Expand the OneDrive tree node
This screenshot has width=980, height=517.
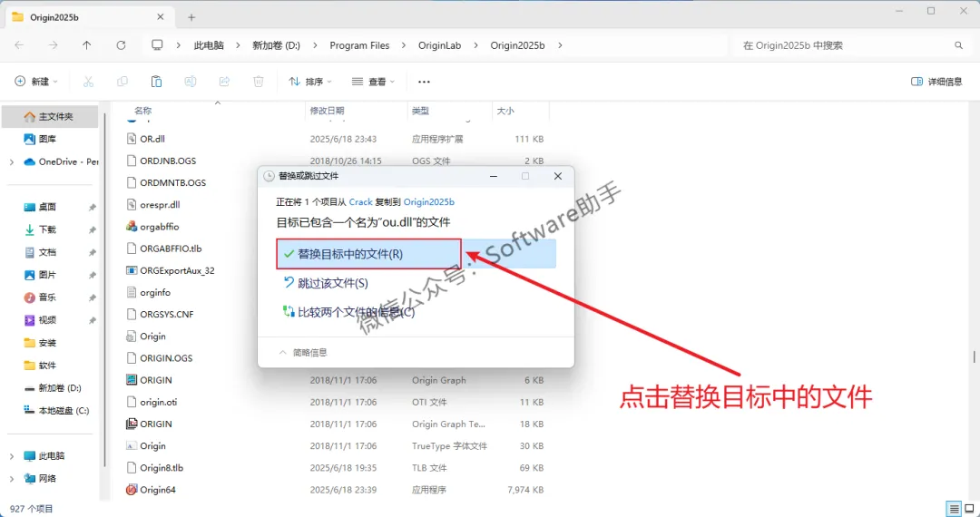click(x=12, y=161)
